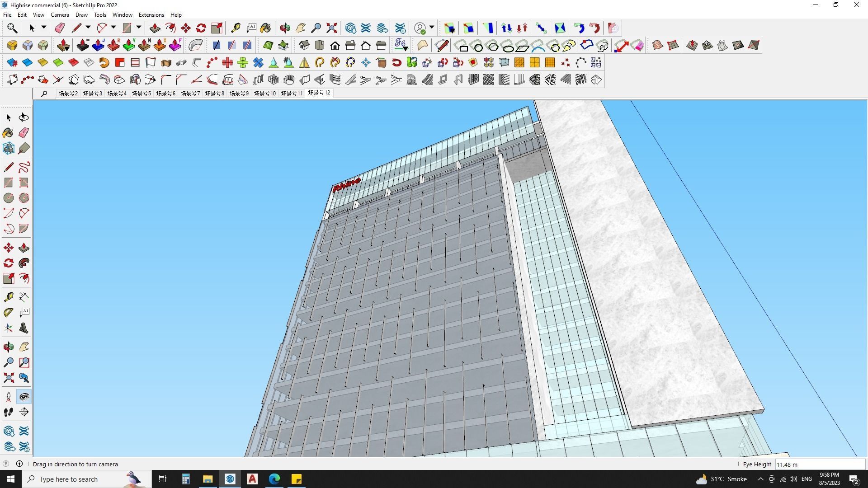Switch to Top view icon

[x=320, y=45]
